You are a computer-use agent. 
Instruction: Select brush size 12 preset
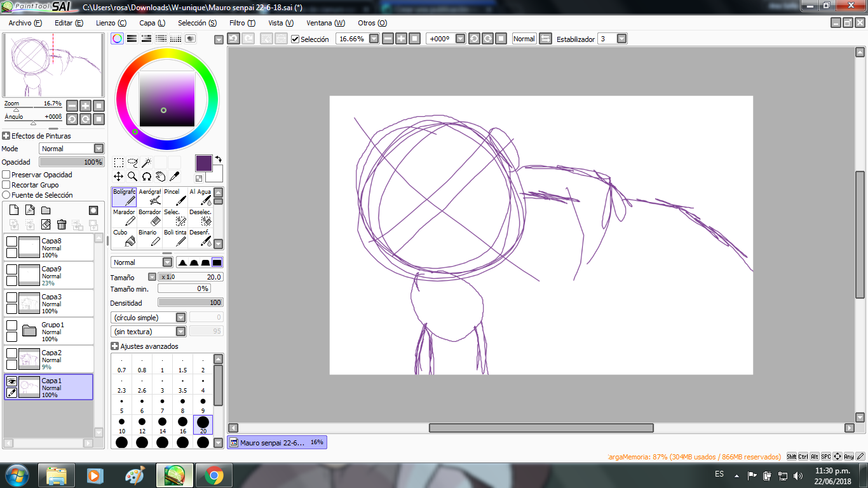click(142, 425)
